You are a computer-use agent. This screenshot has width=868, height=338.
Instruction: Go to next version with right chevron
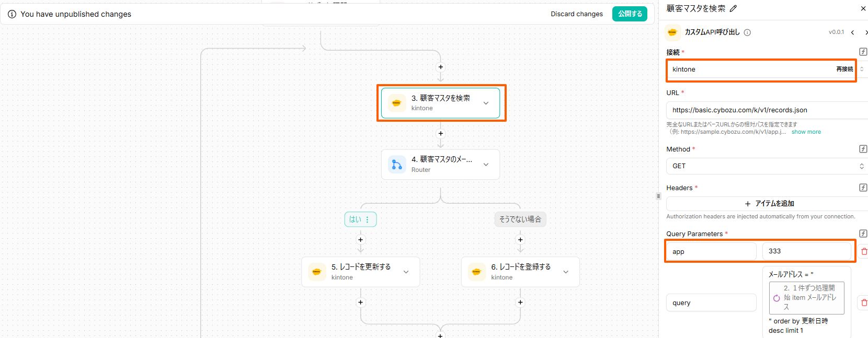pyautogui.click(x=866, y=32)
